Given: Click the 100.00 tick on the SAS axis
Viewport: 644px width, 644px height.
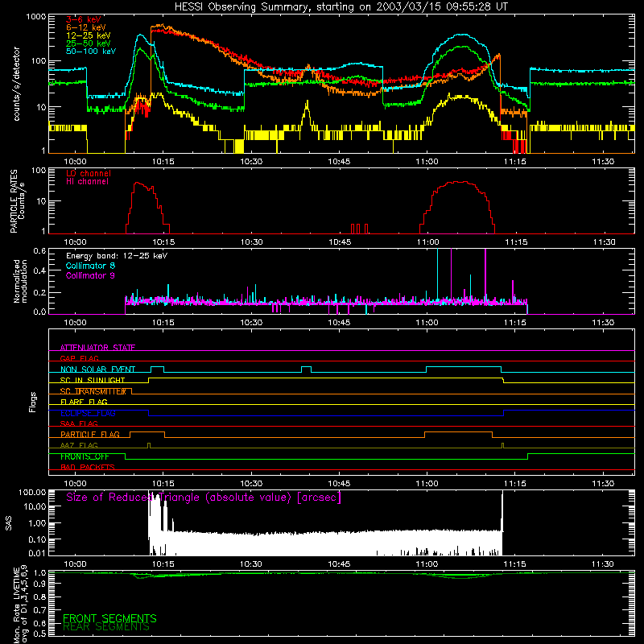Looking at the screenshot, I should click(32, 492).
